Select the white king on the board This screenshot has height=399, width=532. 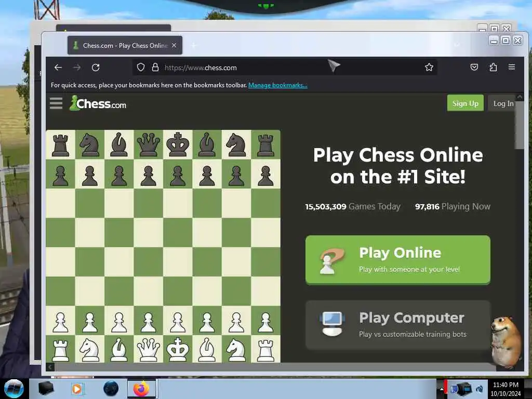tap(178, 349)
